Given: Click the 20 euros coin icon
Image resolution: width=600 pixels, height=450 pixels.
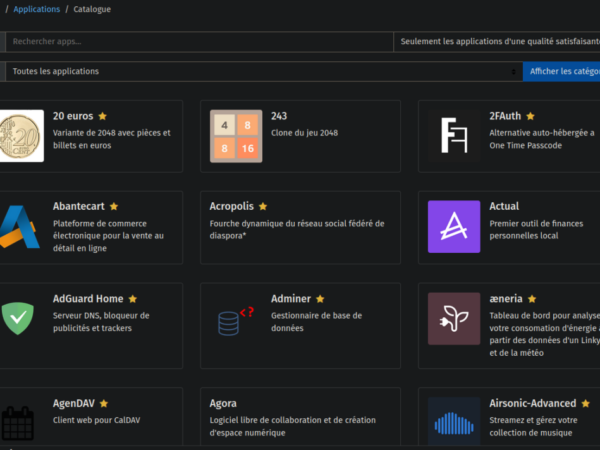Looking at the screenshot, I should click(20, 135).
